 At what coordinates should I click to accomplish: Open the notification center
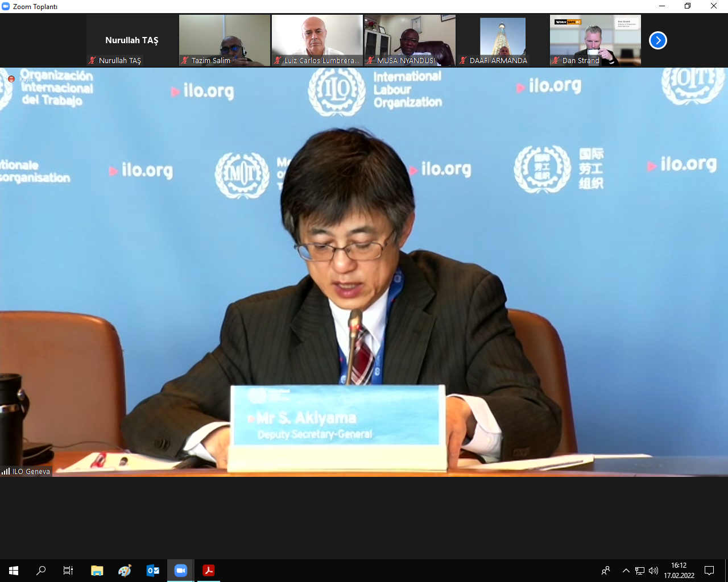tap(709, 571)
